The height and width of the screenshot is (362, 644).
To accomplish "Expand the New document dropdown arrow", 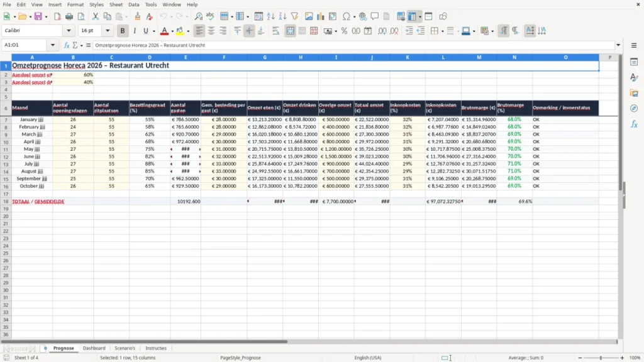I will (14, 17).
